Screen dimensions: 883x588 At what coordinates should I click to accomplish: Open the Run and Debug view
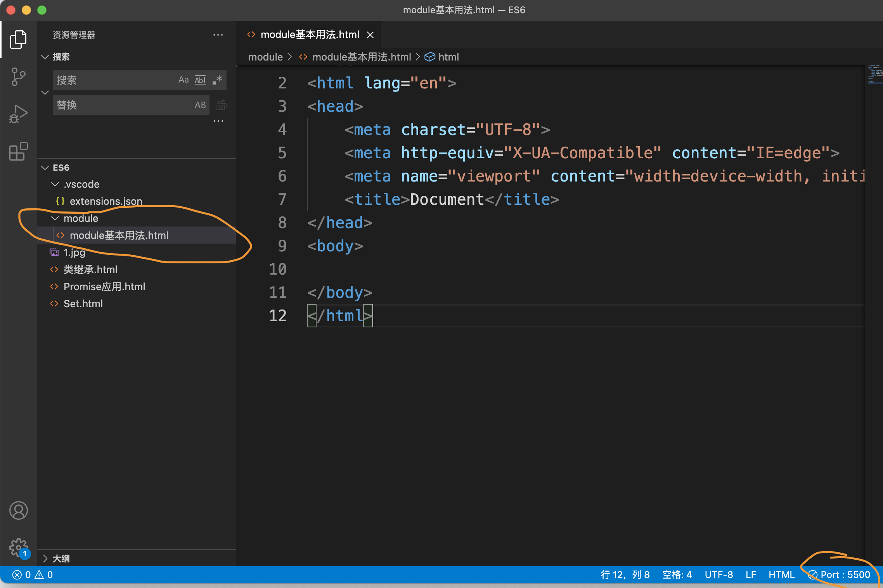point(18,114)
